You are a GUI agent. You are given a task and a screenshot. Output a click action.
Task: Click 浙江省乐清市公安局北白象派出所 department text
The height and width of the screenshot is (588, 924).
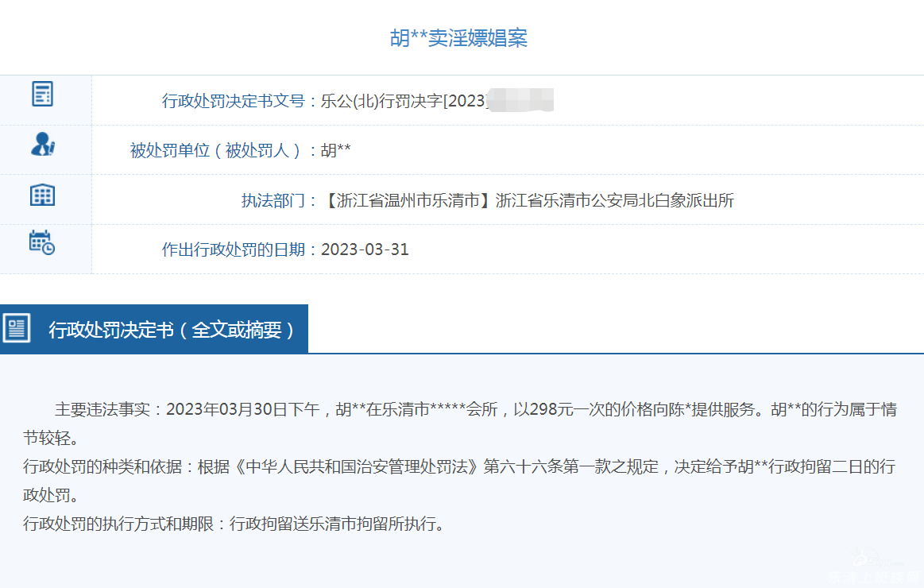coord(615,200)
